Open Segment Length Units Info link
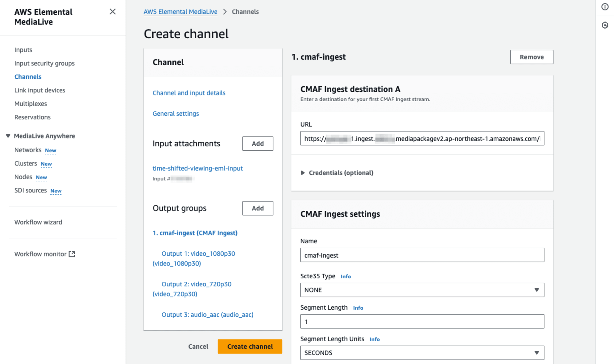Viewport: 614px width, 364px height. (375, 339)
